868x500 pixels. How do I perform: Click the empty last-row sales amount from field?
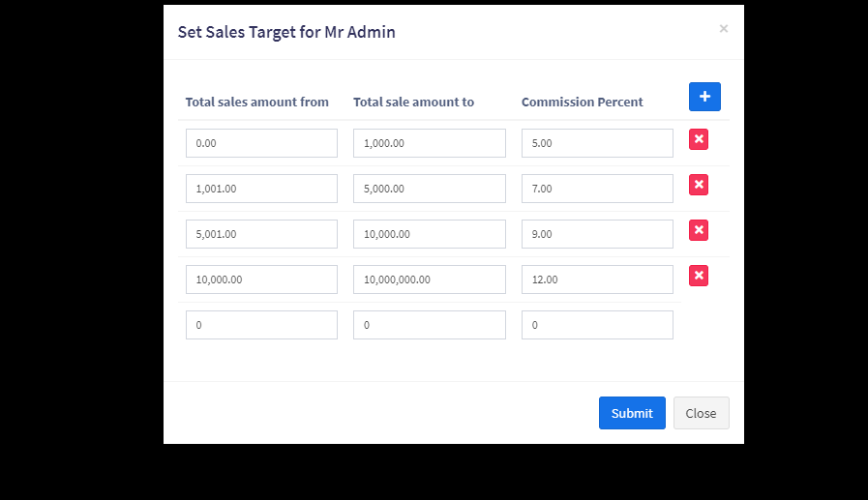(x=261, y=325)
